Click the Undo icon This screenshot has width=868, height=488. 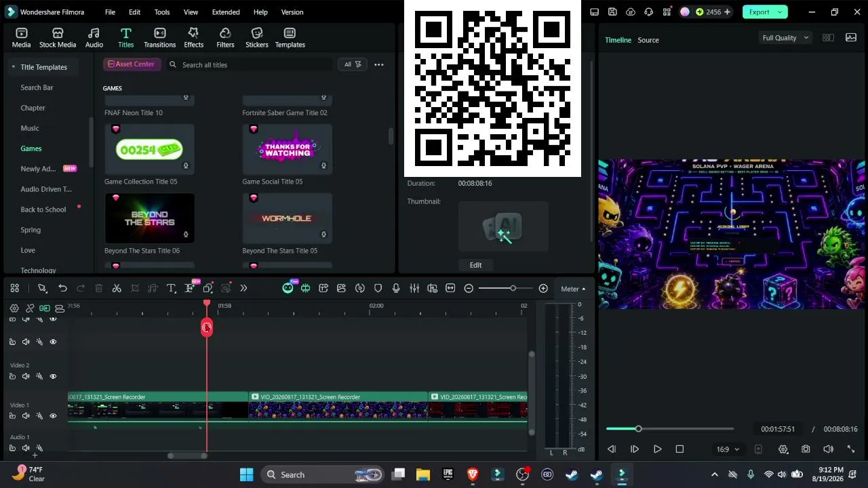(x=62, y=288)
